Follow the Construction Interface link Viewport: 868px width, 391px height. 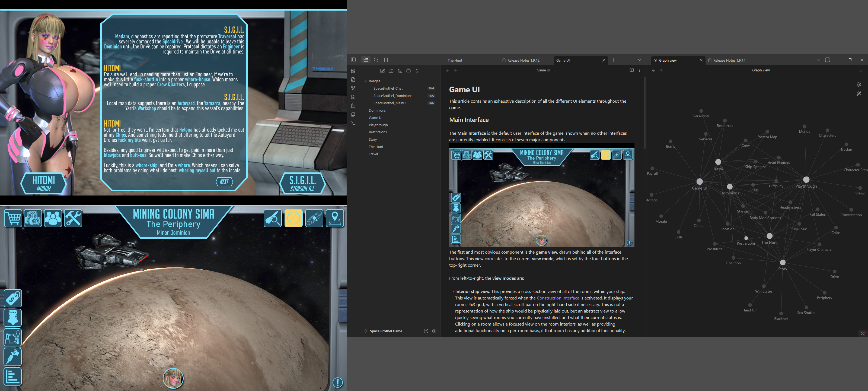click(558, 298)
